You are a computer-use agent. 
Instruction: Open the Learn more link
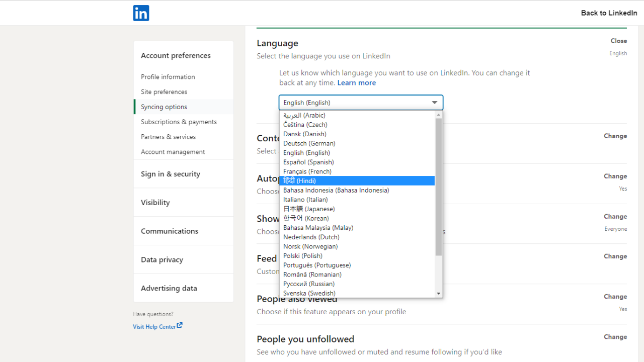tap(357, 83)
